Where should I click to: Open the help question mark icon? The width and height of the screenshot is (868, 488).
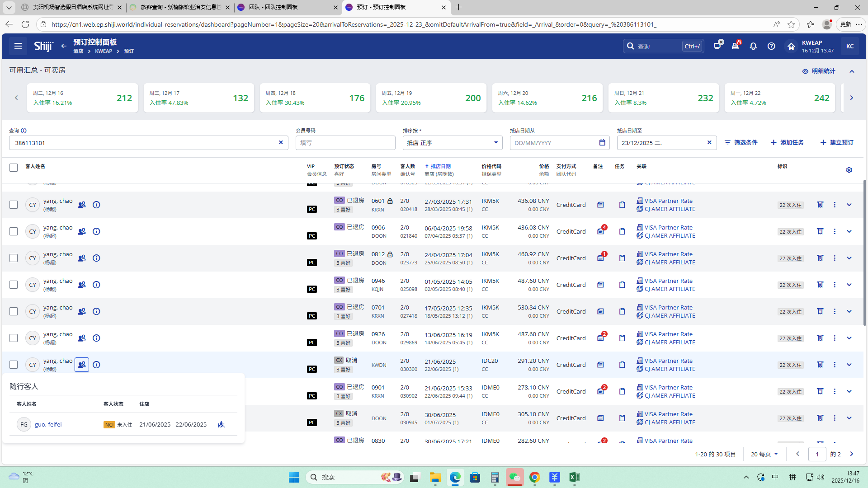771,46
